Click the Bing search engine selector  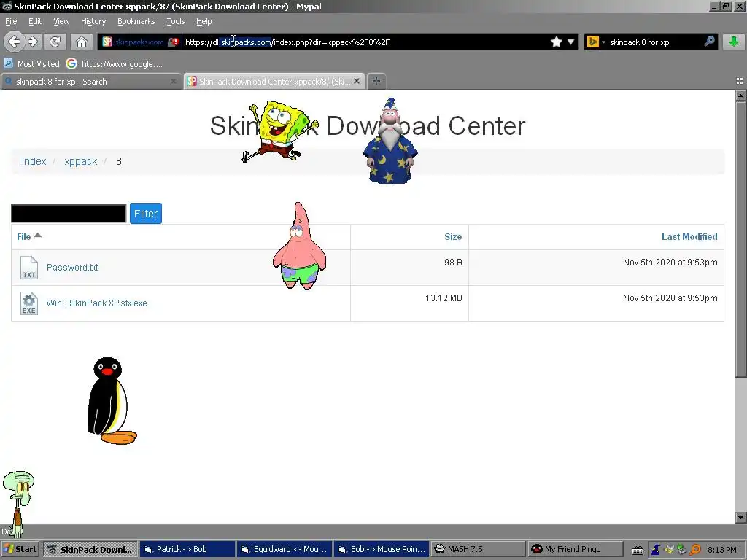click(595, 42)
